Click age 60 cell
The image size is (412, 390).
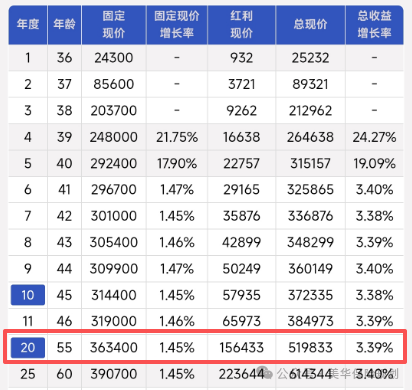click(64, 374)
